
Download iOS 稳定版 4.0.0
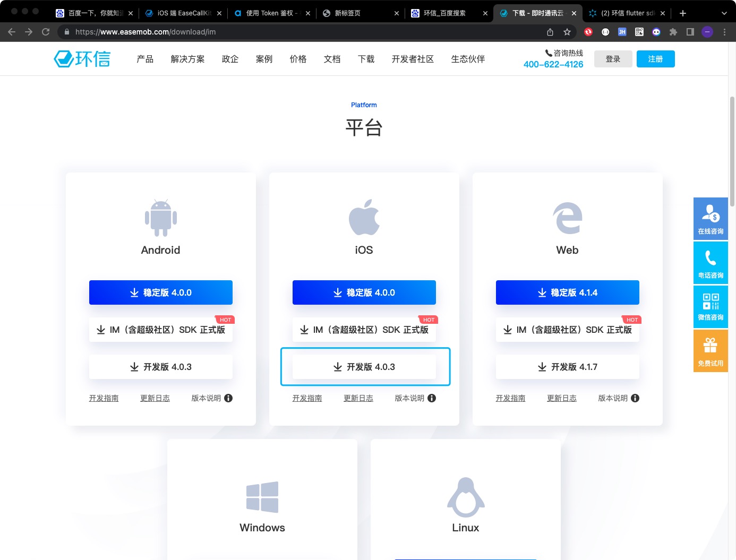click(364, 292)
